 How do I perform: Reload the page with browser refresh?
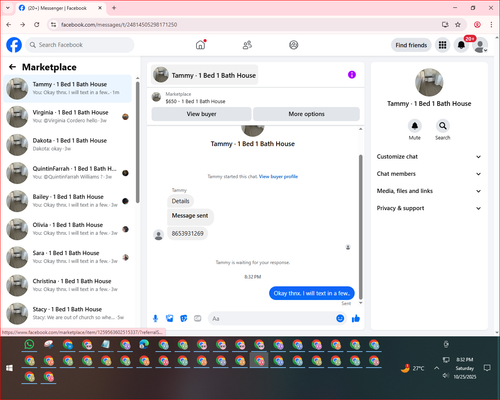[x=37, y=24]
